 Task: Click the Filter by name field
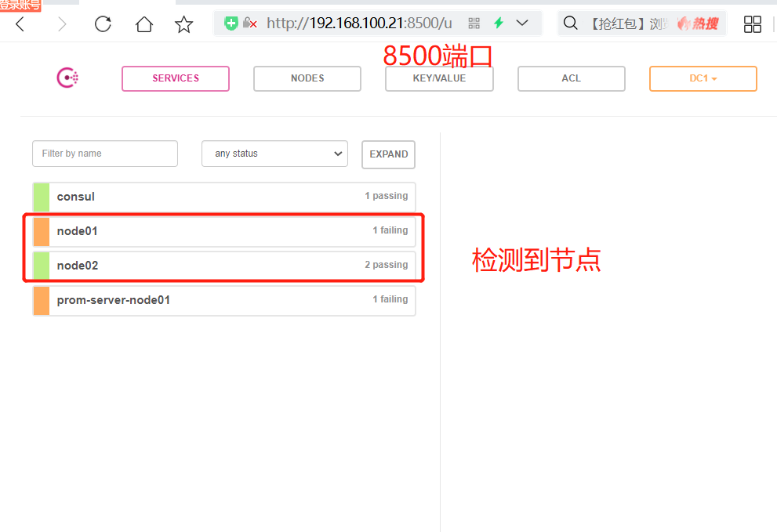pos(105,154)
